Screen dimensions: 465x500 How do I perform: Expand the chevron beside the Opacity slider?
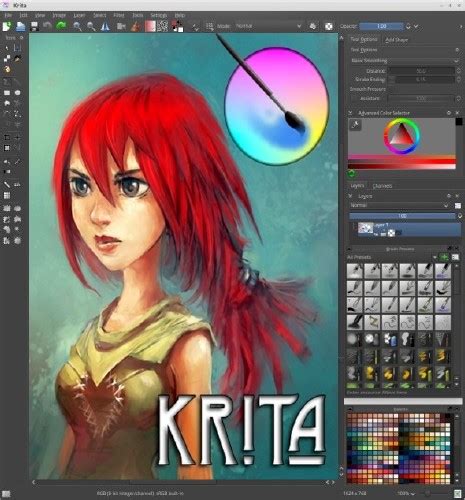point(416,26)
